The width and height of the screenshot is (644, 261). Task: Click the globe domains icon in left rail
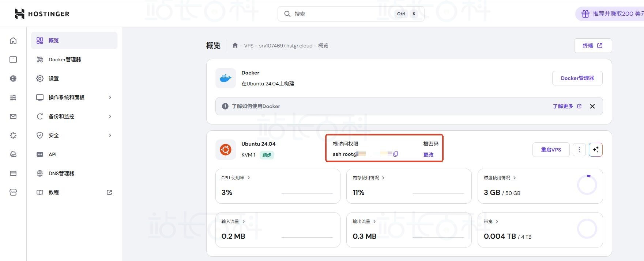click(13, 78)
